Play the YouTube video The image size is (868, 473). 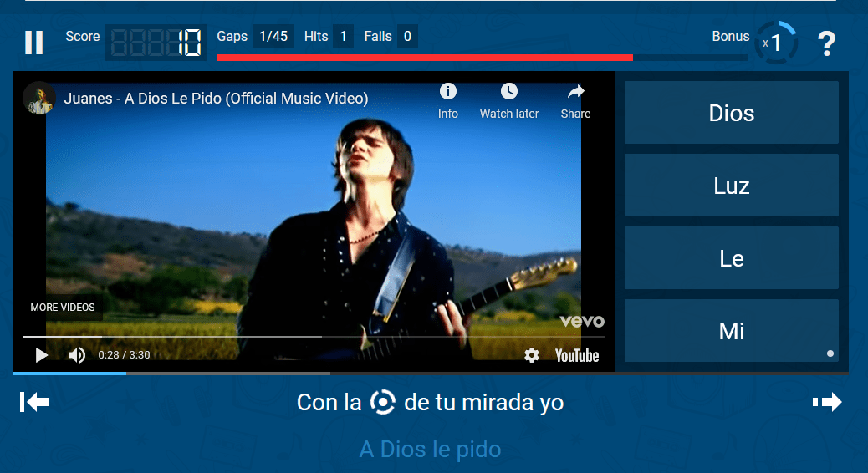(41, 355)
